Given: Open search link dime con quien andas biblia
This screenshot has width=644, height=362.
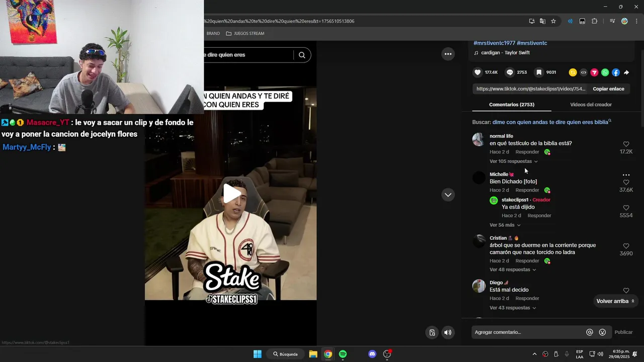Looking at the screenshot, I should pos(551,122).
